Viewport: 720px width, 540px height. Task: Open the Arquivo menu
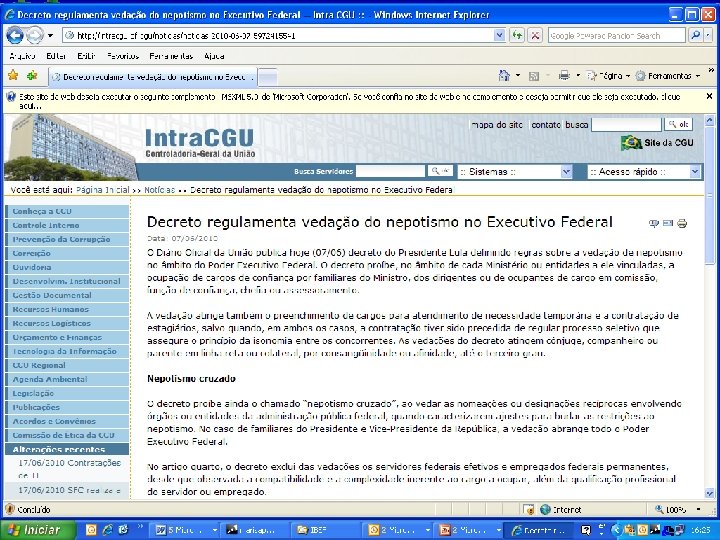(x=22, y=56)
